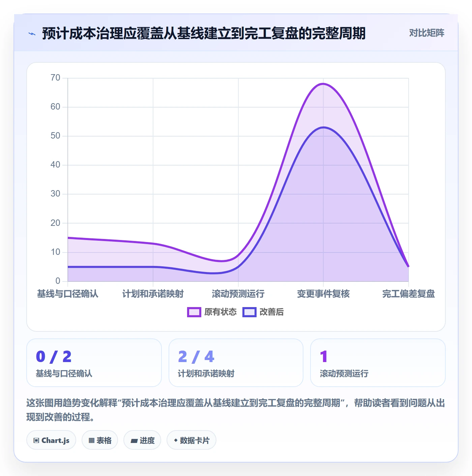Toggle the 改善后 legend series

263,312
